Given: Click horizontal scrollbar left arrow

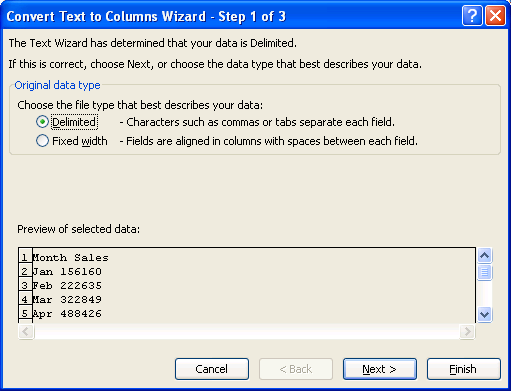Looking at the screenshot, I should point(26,331).
